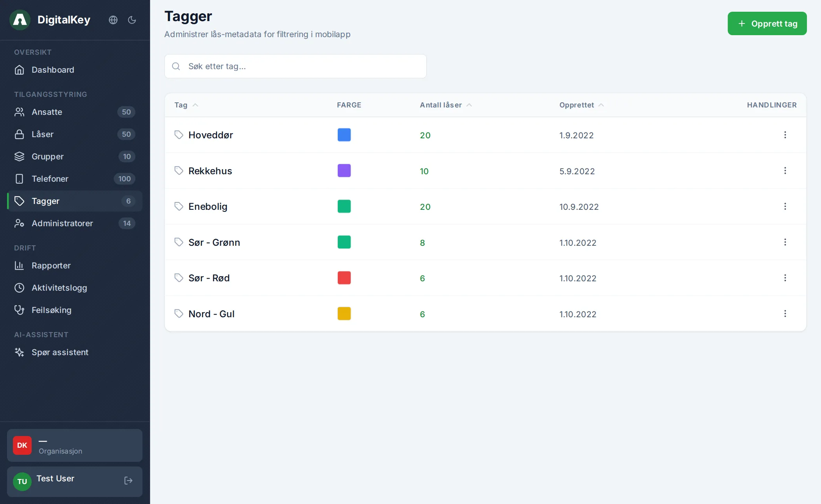Click lock count 8 for Sør - Grønn
The width and height of the screenshot is (821, 504).
tap(423, 243)
